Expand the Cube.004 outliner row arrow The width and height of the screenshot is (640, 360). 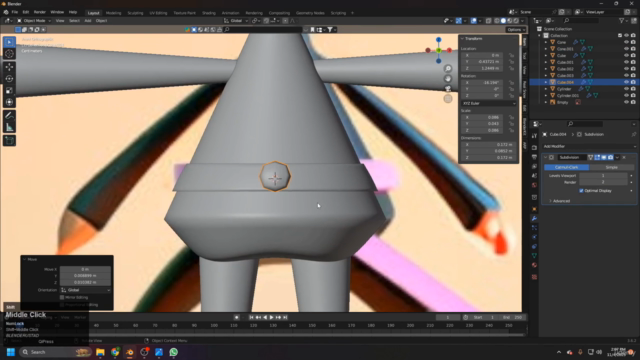[x=546, y=82]
